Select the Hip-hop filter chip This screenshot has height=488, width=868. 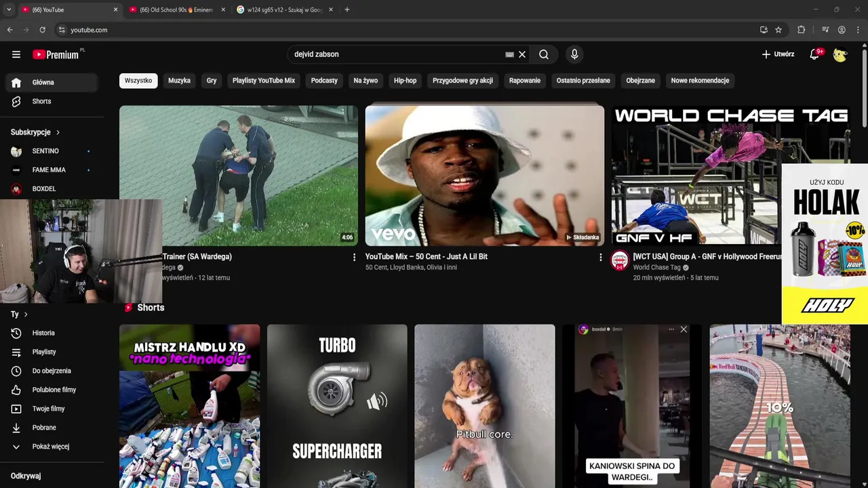(405, 81)
